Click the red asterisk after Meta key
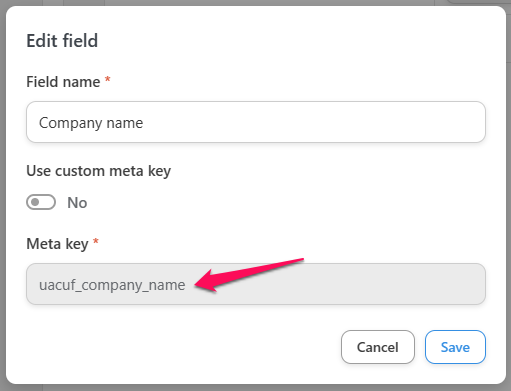This screenshot has height=391, width=511. [96, 241]
